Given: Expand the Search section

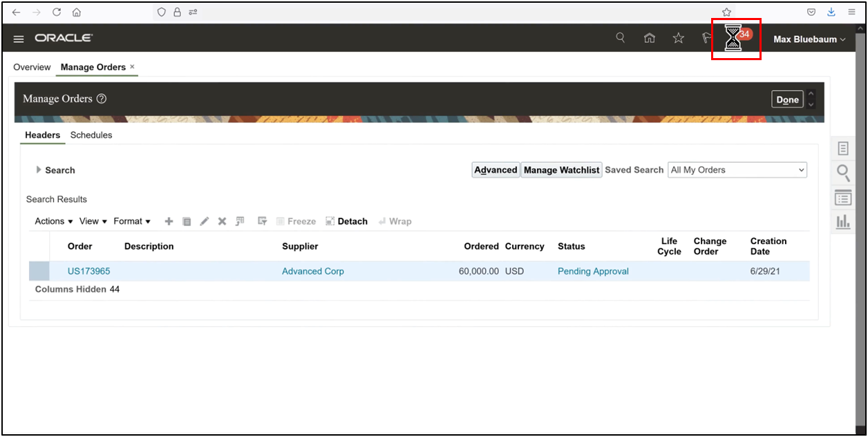Looking at the screenshot, I should click(x=55, y=169).
